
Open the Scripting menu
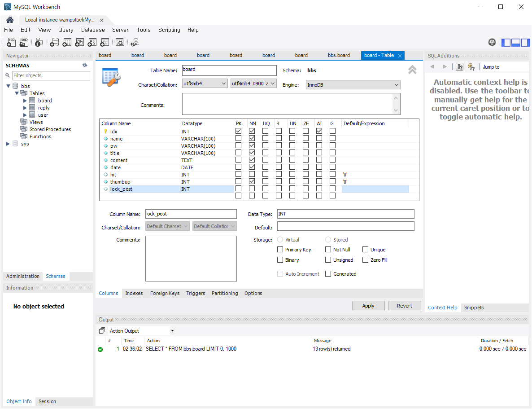(x=169, y=30)
